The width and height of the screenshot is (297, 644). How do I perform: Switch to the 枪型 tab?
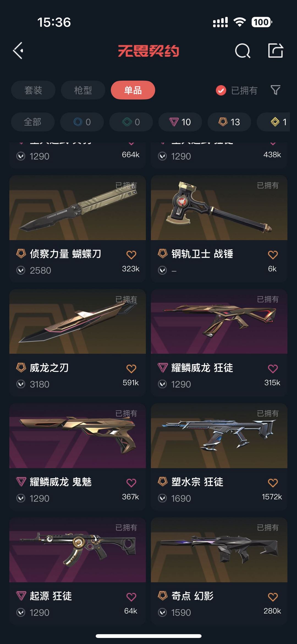point(83,90)
